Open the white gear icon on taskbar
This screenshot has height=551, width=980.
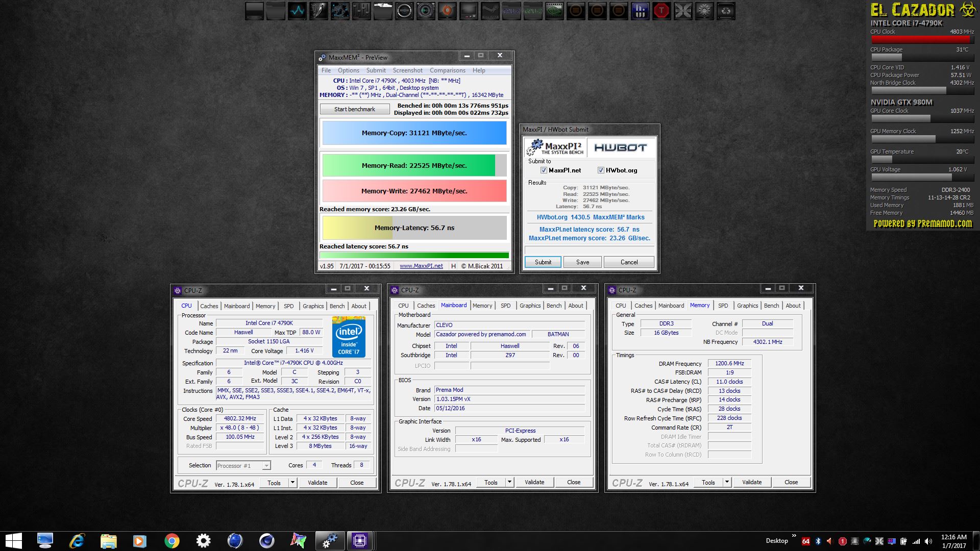[x=203, y=541]
